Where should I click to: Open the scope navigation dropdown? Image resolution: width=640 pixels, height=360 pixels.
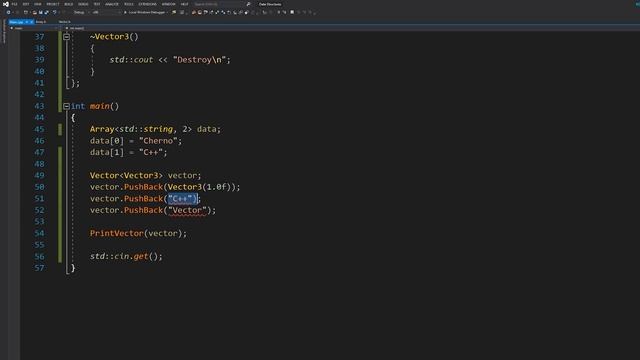click(35, 28)
